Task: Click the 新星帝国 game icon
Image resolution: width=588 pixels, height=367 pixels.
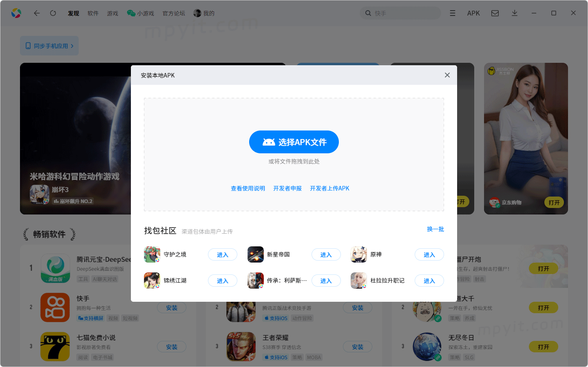Action: tap(256, 254)
